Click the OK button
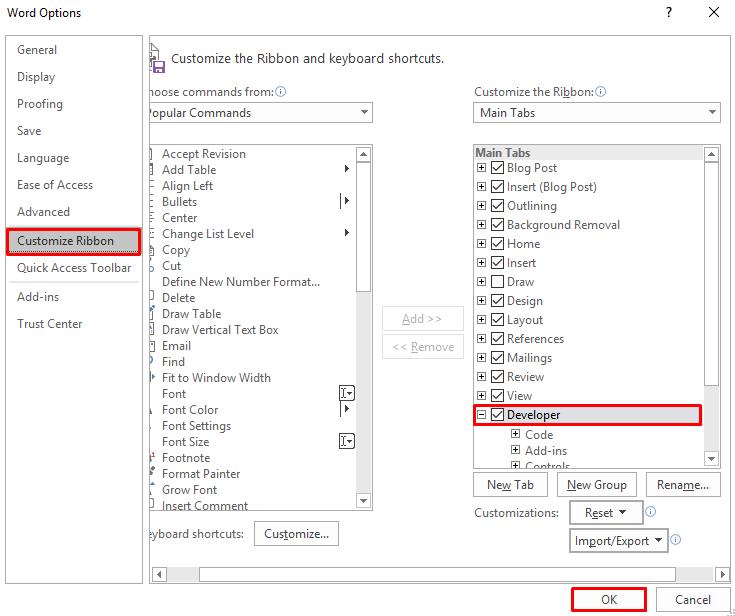The width and height of the screenshot is (735, 616). point(609,600)
